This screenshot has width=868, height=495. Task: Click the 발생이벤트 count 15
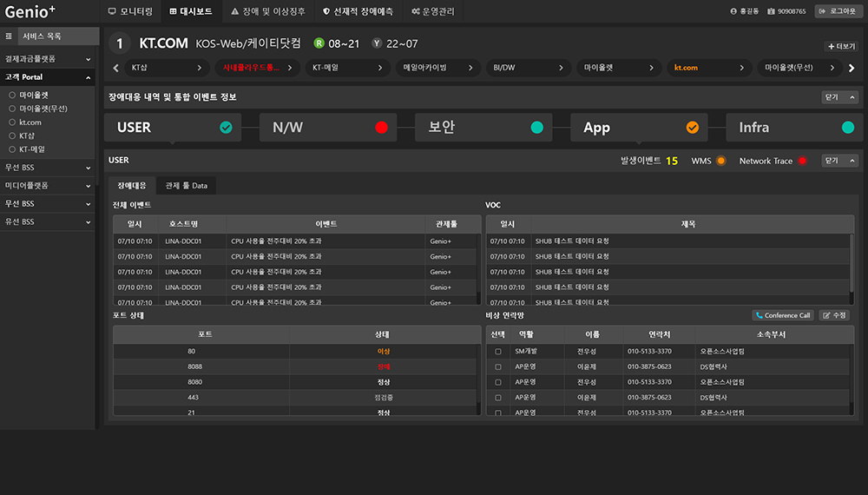coord(672,161)
